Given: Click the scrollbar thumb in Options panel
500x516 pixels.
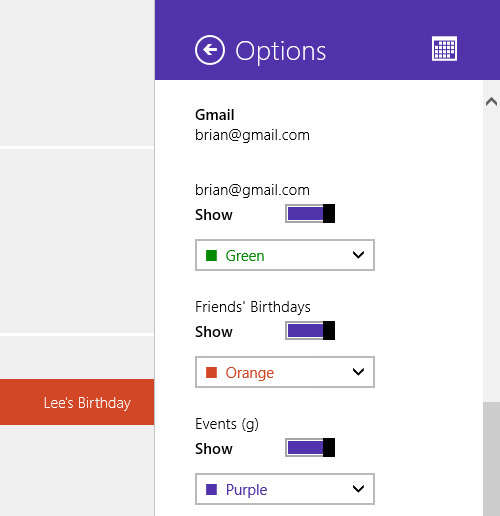Looking at the screenshot, I should tap(491, 459).
